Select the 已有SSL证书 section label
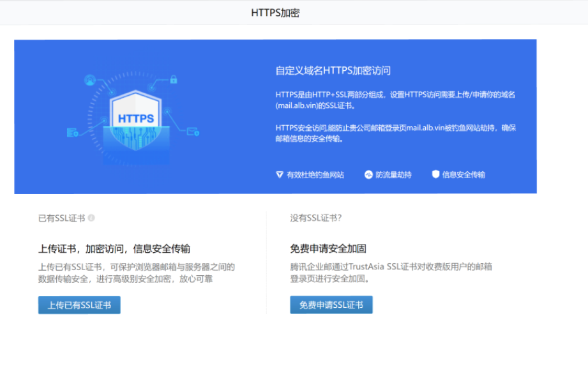This screenshot has width=588, height=378. pyautogui.click(x=61, y=218)
